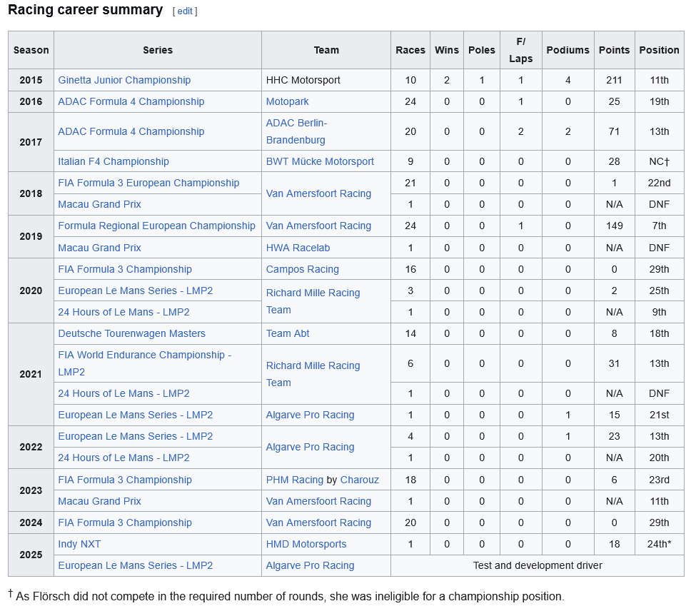Select the Team column header
Image resolution: width=691 pixels, height=616 pixels.
tap(326, 50)
